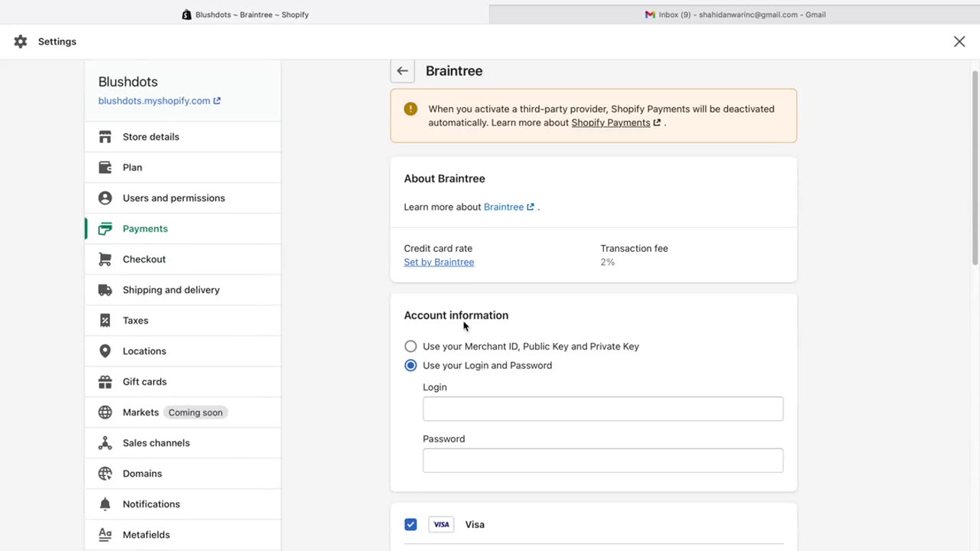This screenshot has width=980, height=551.
Task: Close the Settings page with X
Action: (959, 41)
